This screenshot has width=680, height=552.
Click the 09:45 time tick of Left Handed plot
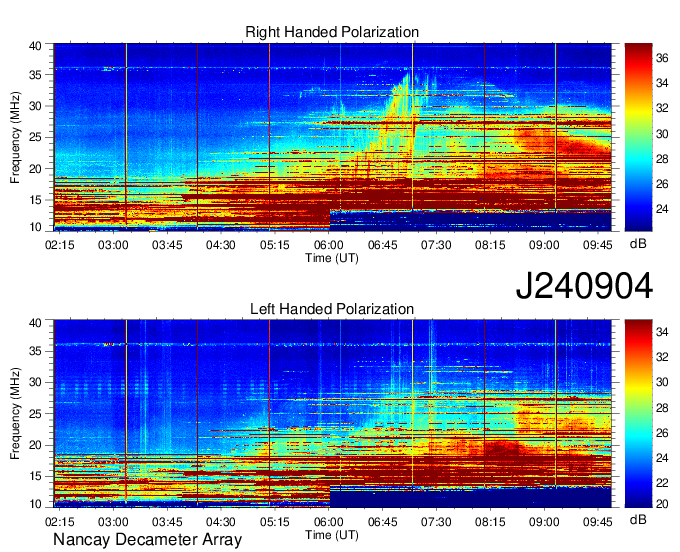[598, 522]
